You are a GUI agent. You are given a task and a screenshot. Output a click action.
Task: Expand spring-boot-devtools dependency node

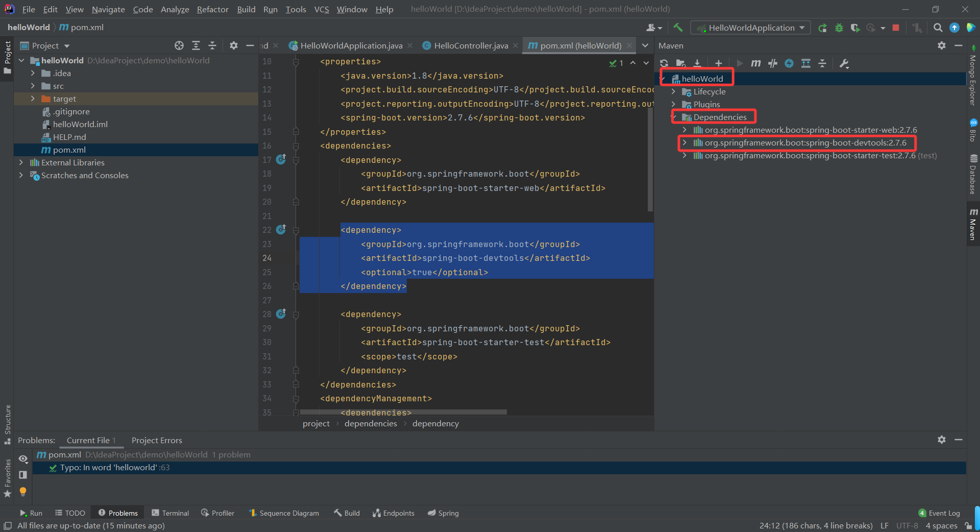684,142
